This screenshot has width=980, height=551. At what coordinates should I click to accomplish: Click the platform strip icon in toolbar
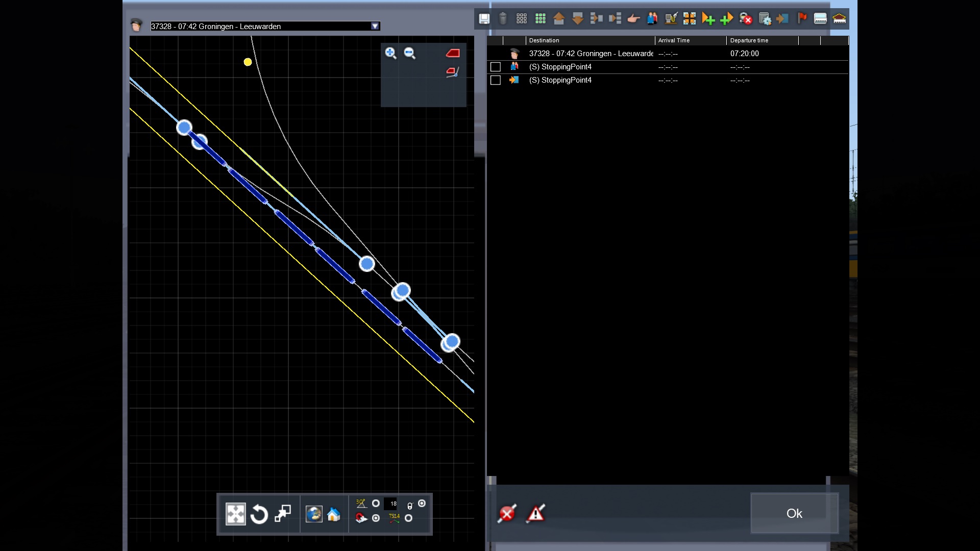(x=820, y=19)
